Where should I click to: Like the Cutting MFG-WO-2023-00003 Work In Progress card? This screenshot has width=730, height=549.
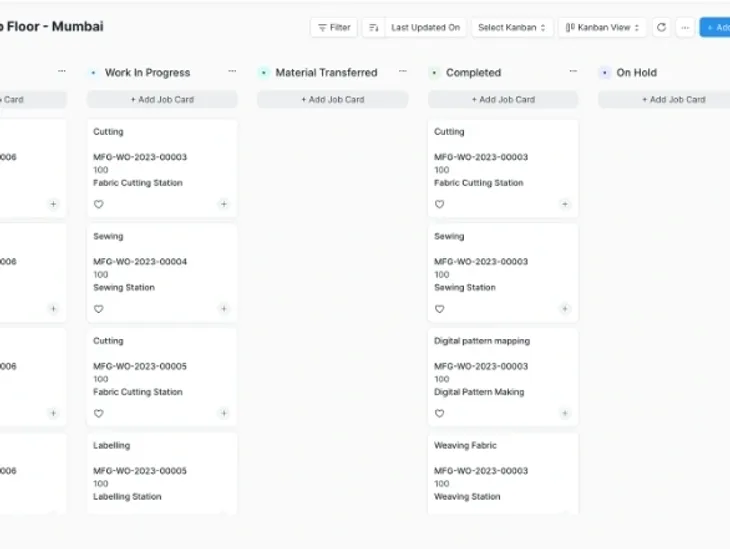tap(99, 204)
